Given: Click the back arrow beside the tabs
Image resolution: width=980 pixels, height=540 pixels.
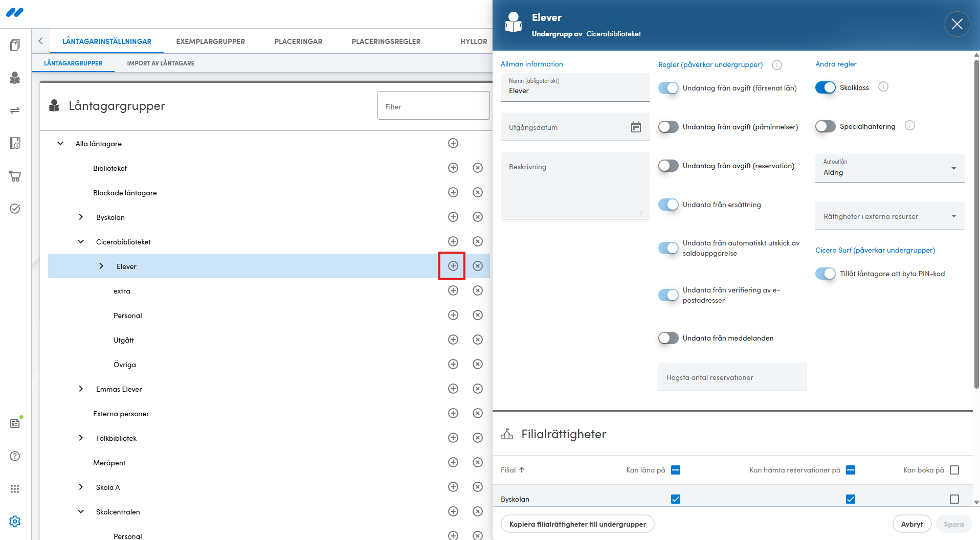Looking at the screenshot, I should tap(40, 41).
